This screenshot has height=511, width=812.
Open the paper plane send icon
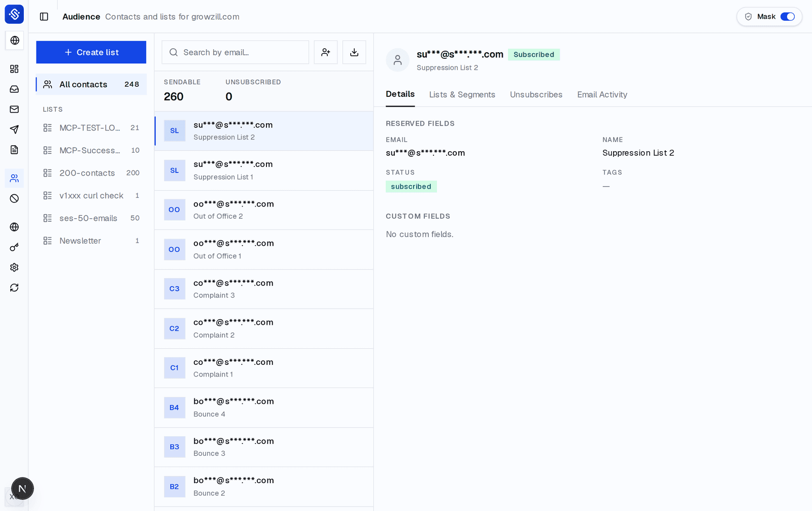[14, 129]
